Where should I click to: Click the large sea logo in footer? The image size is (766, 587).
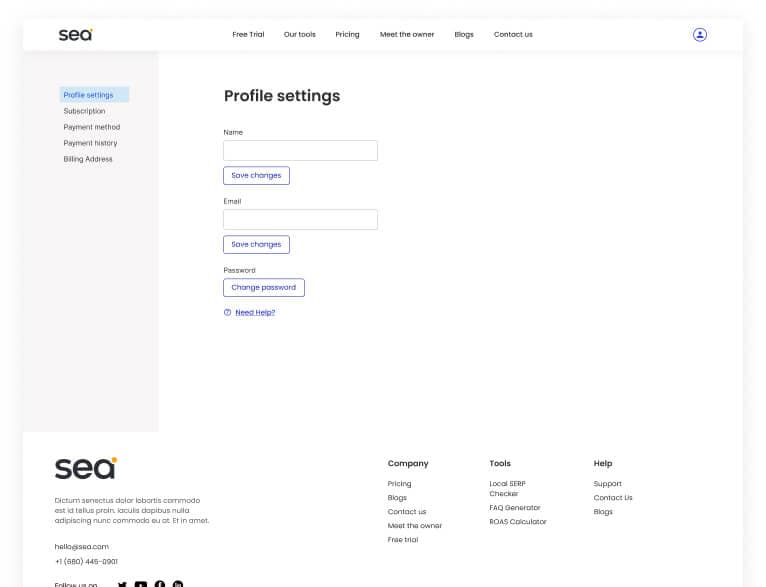pos(85,468)
